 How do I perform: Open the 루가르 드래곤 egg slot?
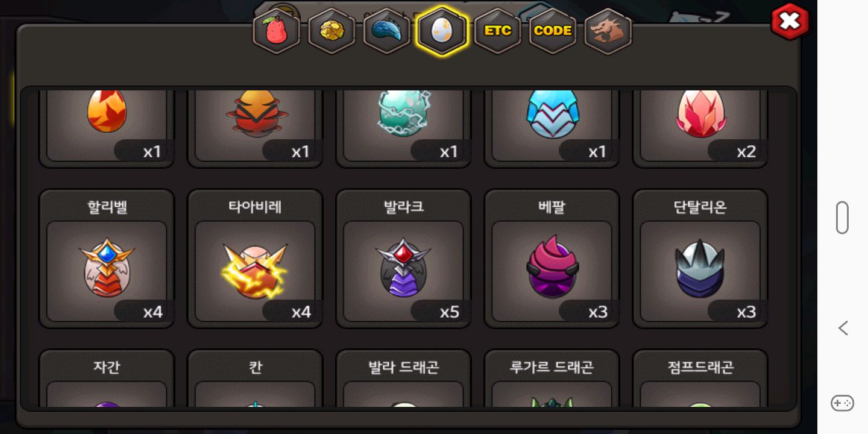pos(552,378)
